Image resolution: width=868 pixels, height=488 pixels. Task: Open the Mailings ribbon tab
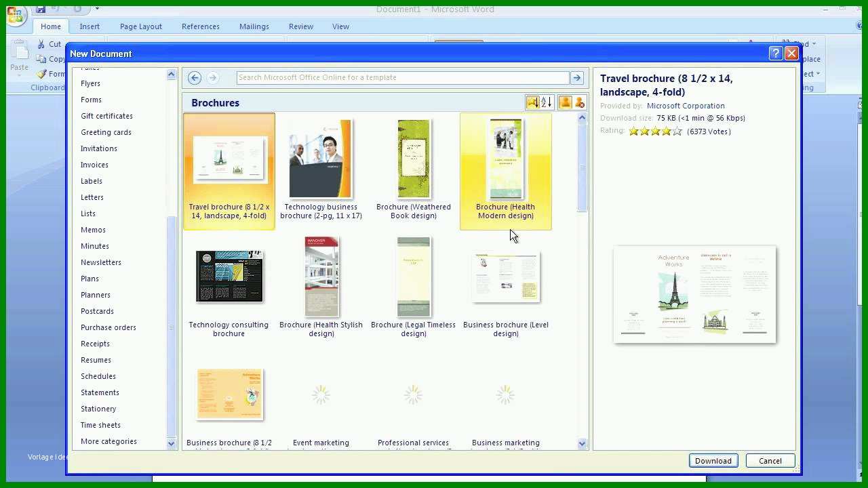click(254, 26)
